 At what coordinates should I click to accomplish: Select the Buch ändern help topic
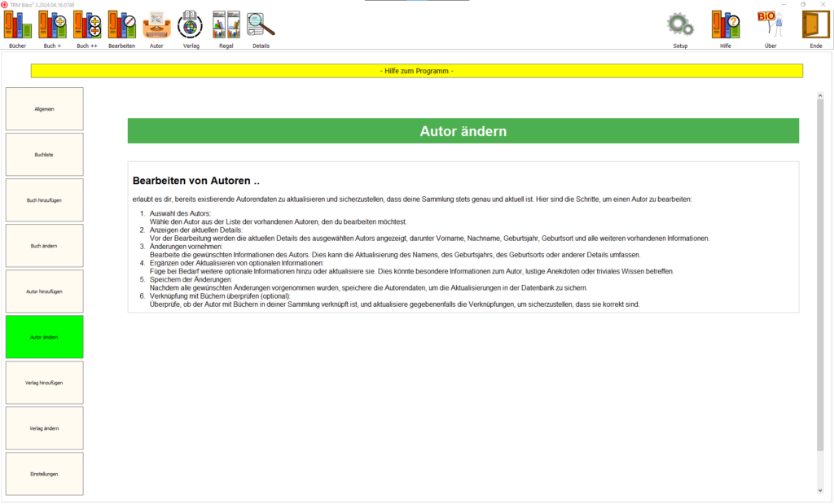click(x=44, y=246)
